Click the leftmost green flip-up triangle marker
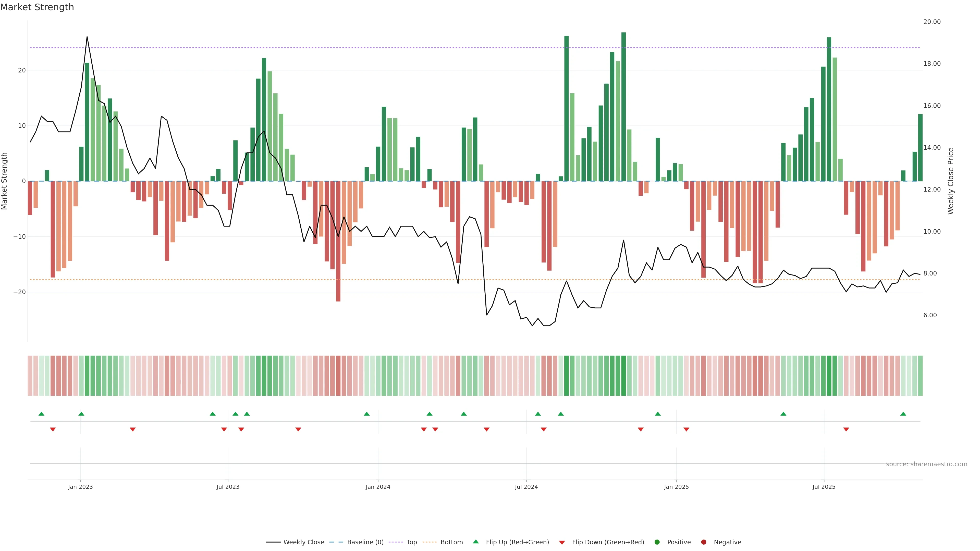The height and width of the screenshot is (551, 980). pos(41,414)
